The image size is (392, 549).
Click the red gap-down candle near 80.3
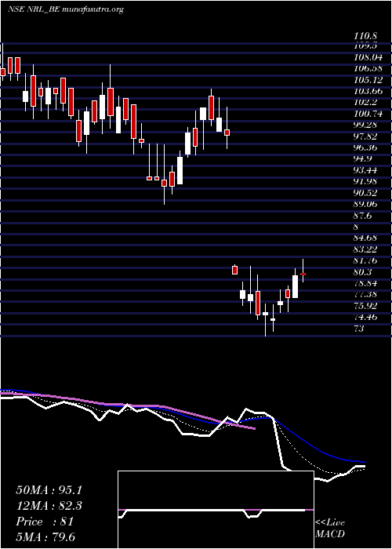[235, 270]
